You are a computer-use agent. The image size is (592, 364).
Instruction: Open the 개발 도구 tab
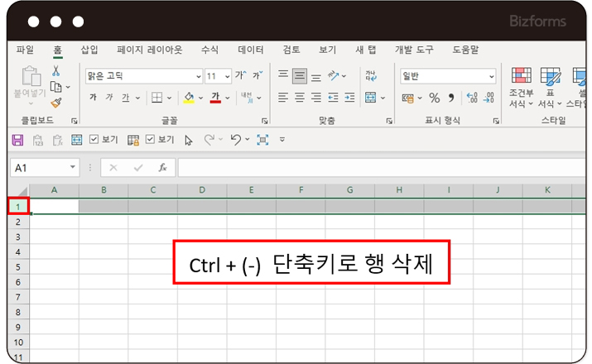(x=414, y=50)
